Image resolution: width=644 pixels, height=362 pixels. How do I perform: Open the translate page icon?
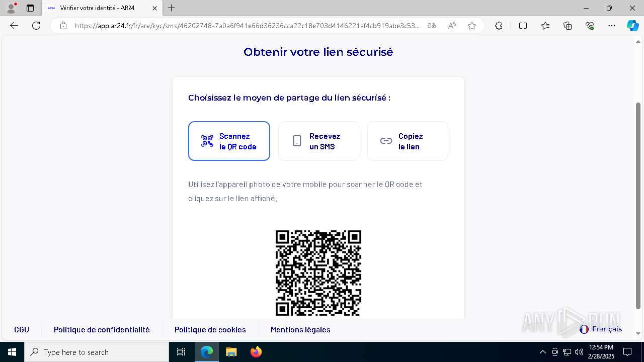click(x=432, y=26)
